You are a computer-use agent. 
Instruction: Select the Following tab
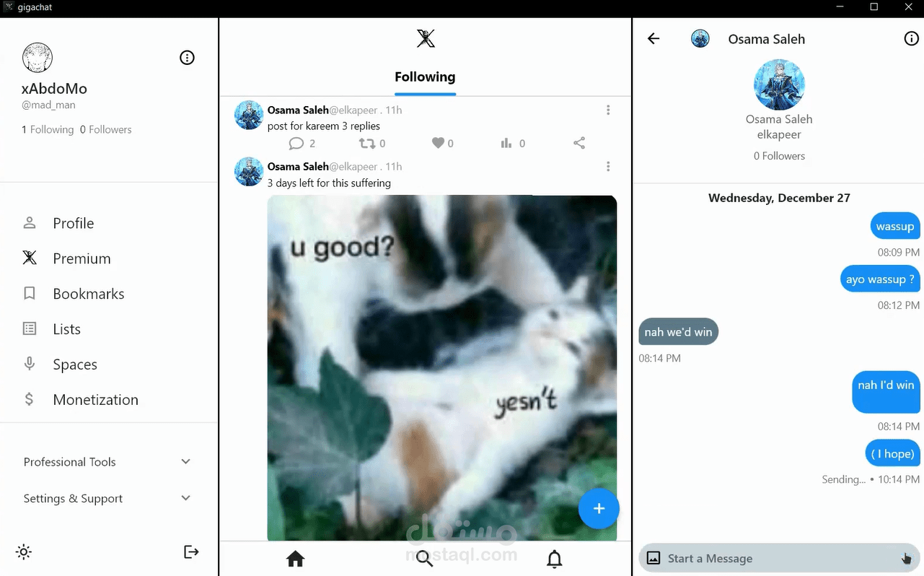(x=425, y=77)
